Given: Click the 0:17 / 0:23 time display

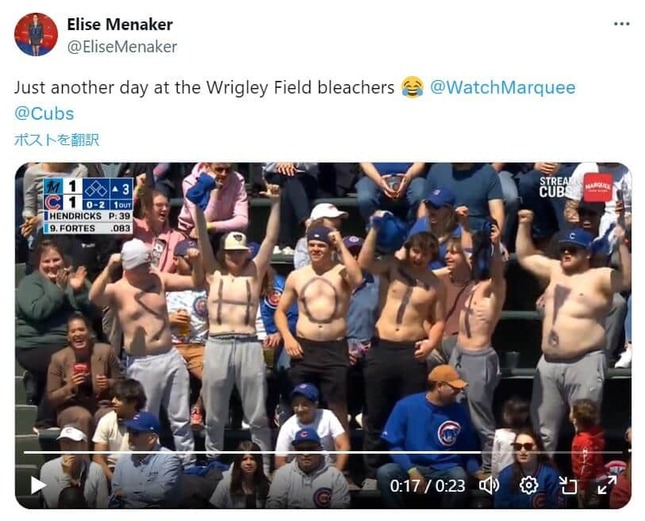Looking at the screenshot, I should [427, 486].
